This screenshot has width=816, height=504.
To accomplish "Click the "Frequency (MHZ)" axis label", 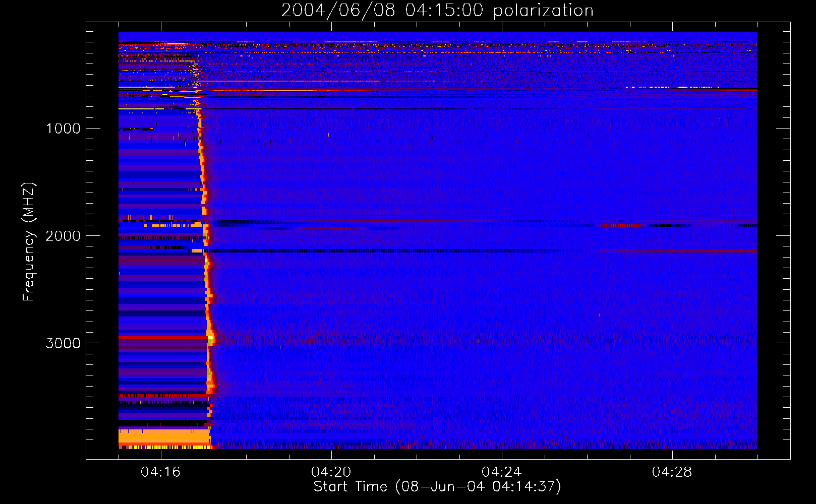I will click(29, 242).
